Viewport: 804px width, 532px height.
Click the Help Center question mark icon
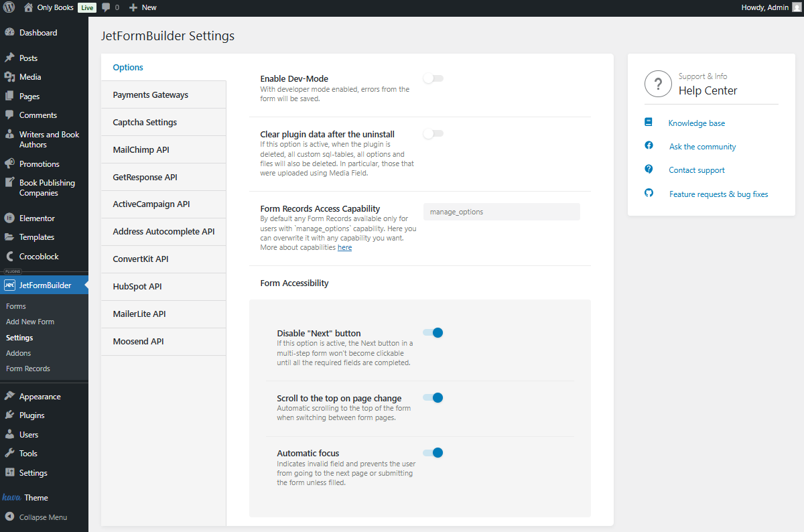click(x=658, y=83)
